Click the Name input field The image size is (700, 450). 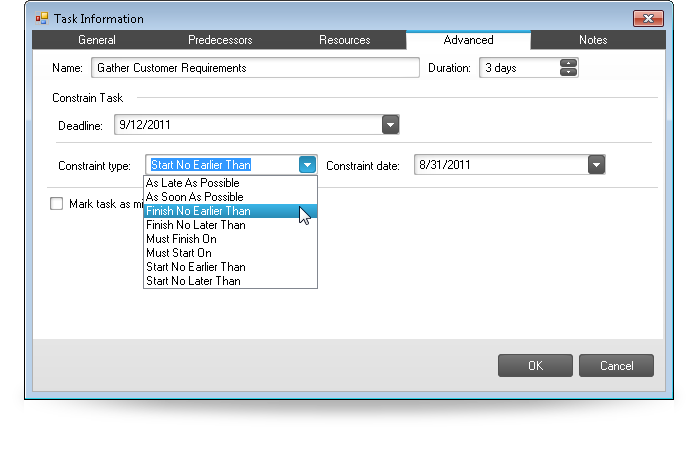pos(255,68)
